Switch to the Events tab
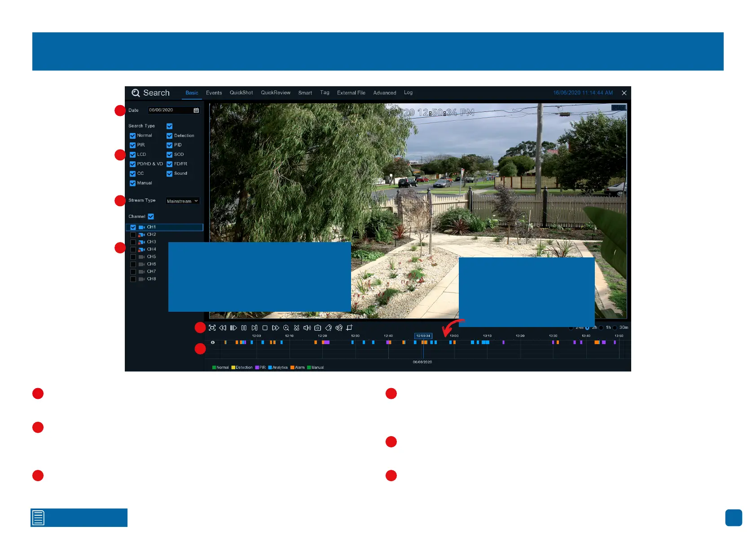The width and height of the screenshot is (756, 535). [x=214, y=93]
